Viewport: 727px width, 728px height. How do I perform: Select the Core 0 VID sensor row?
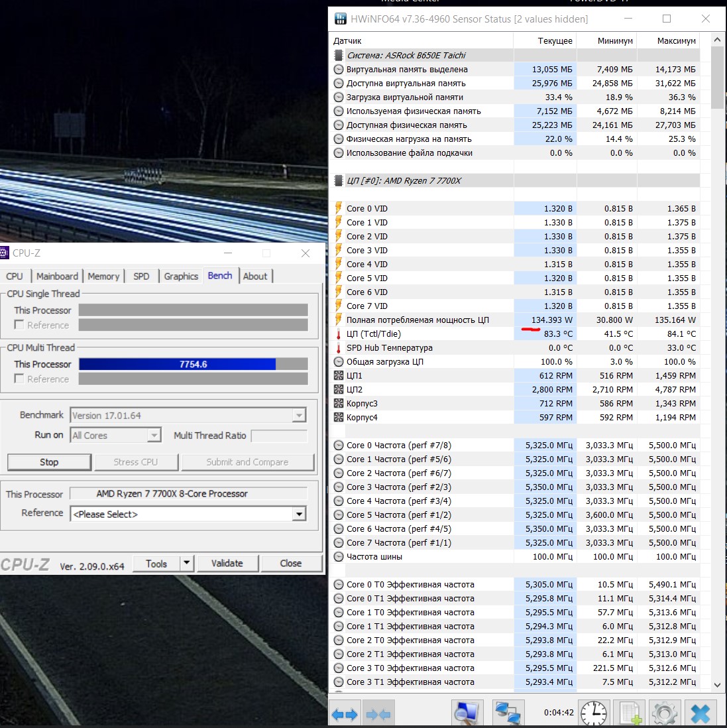click(424, 208)
